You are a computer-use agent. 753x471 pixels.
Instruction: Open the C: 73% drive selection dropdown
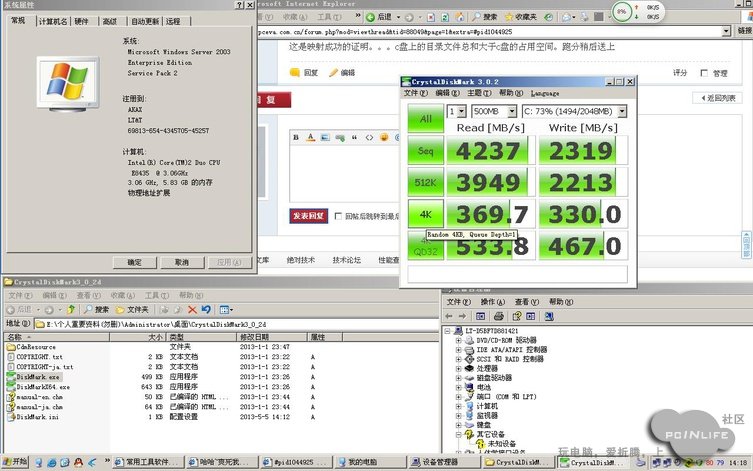click(622, 111)
